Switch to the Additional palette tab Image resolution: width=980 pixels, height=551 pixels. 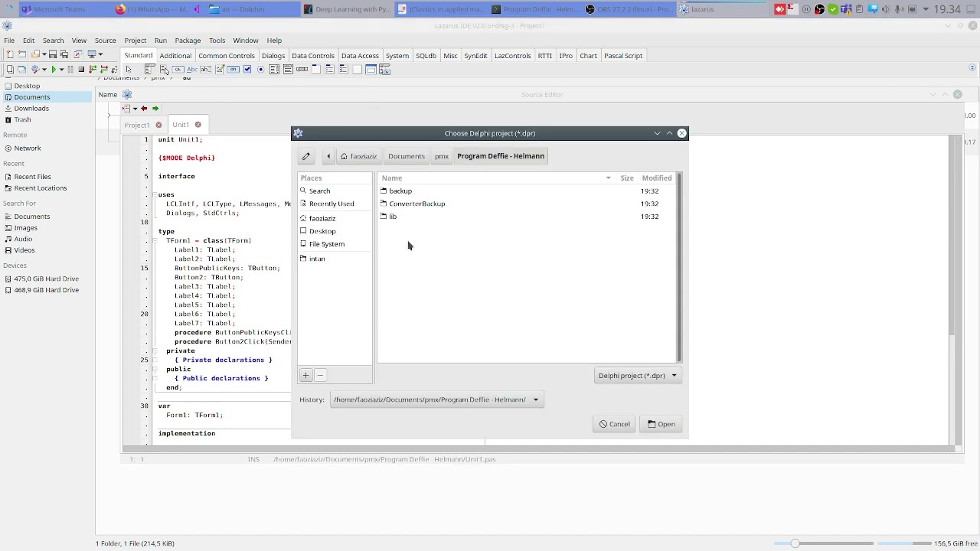(175, 55)
